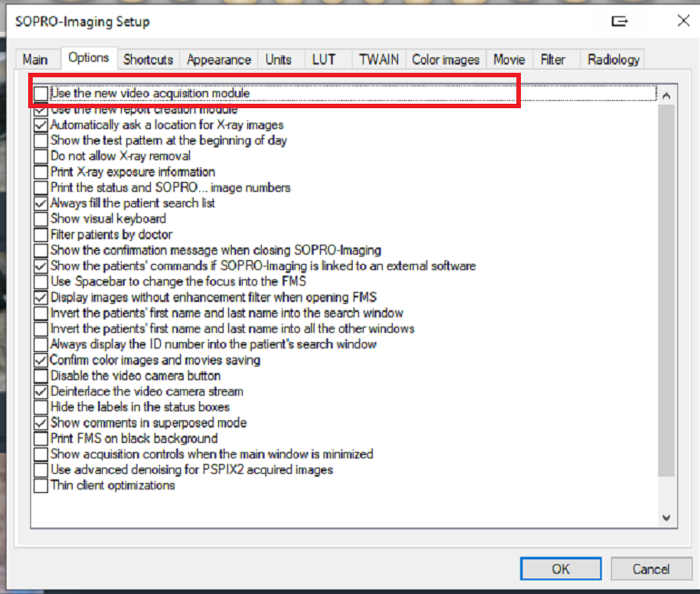Uncheck Always fill the patient search list
Screen dimensions: 700x594
(41, 203)
